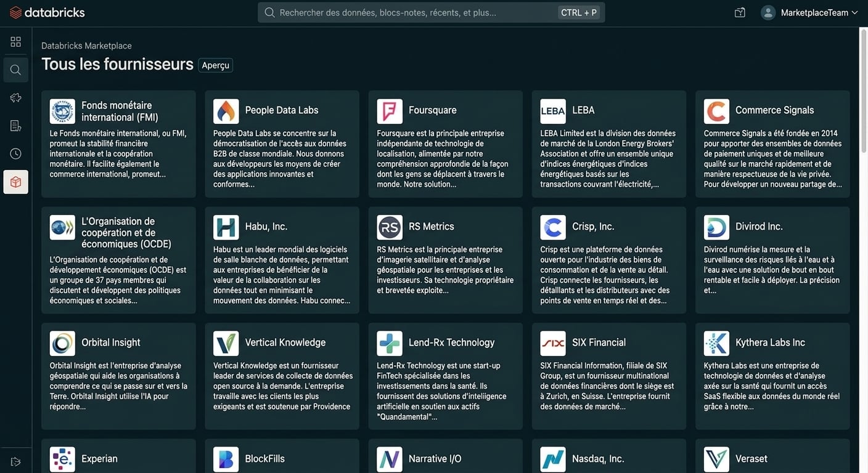Click the Fonds monétaire international logo
This screenshot has width=868, height=473.
(x=62, y=111)
